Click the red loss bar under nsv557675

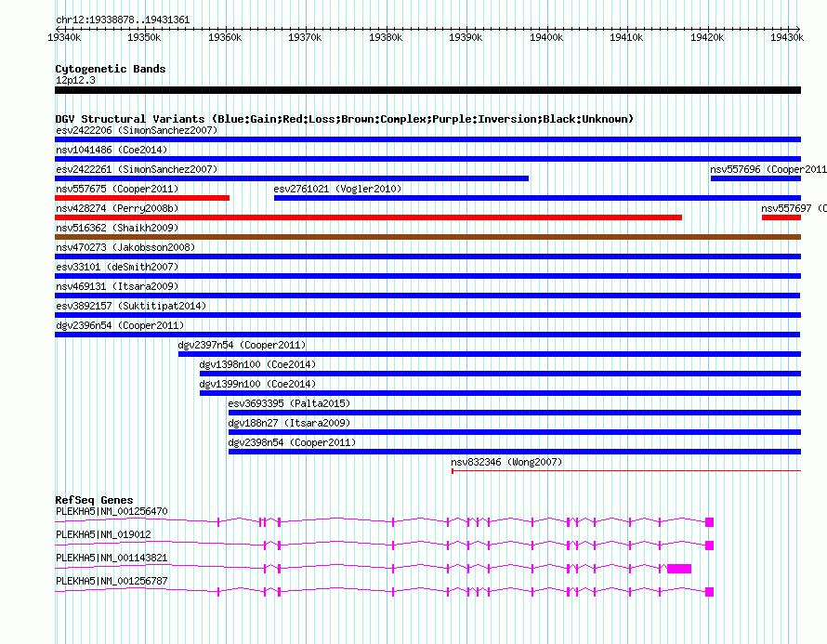click(x=142, y=198)
